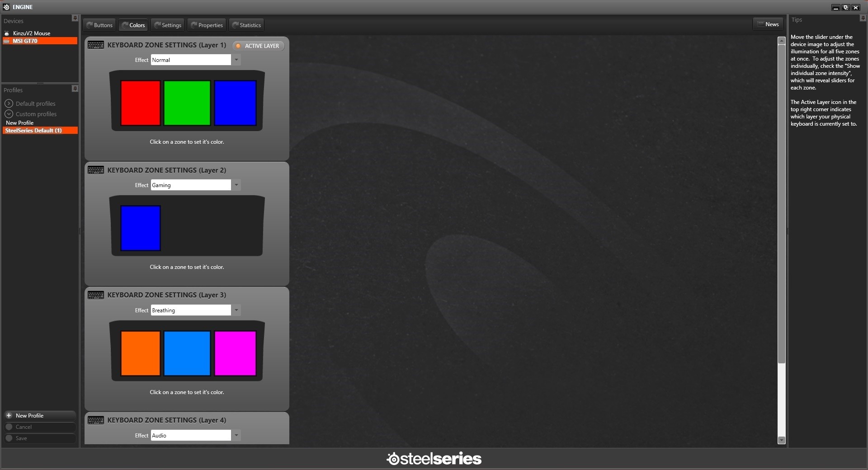This screenshot has width=868, height=470.
Task: Select the SteelSeries Default (1) profile
Action: tap(40, 130)
